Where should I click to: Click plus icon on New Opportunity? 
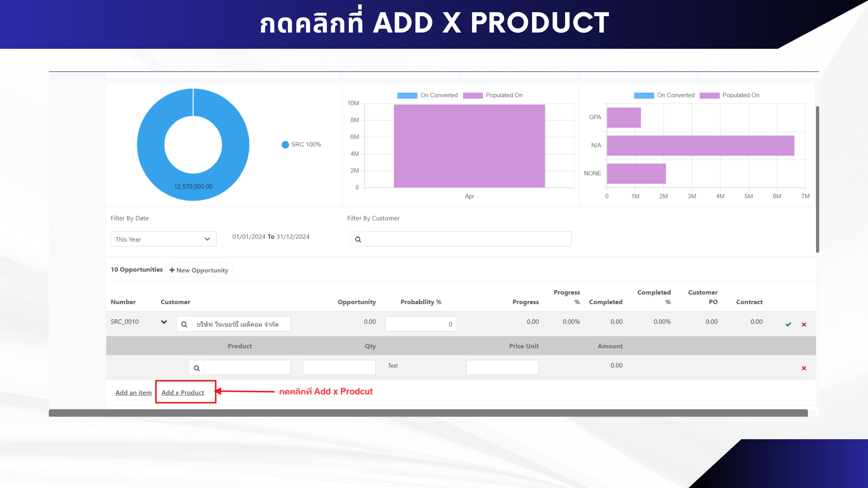point(172,270)
